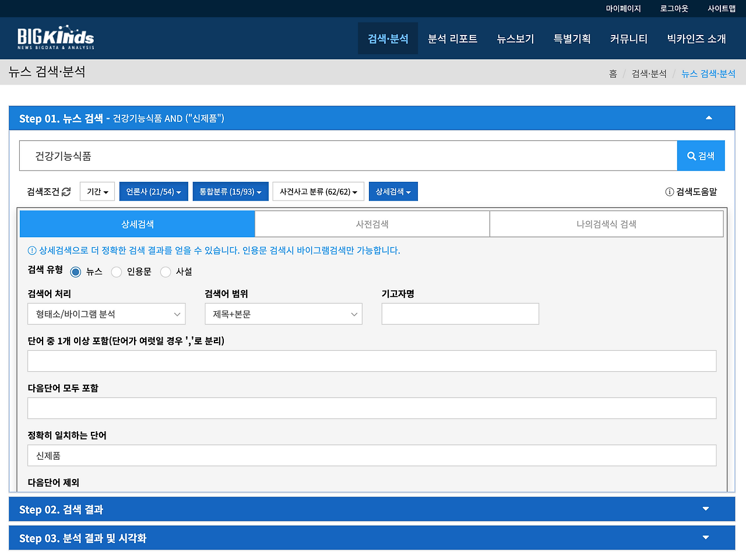Open the 통합분류 (15/93) category dropdown

click(x=230, y=191)
